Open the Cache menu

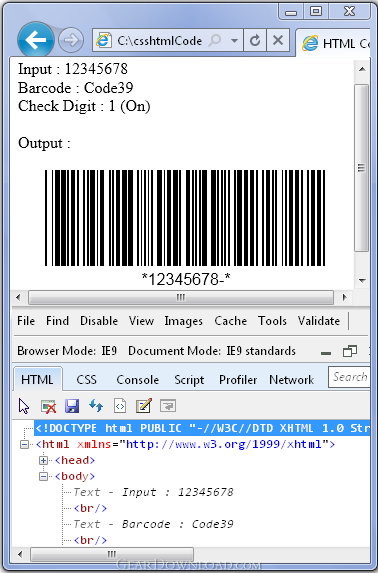click(x=230, y=321)
